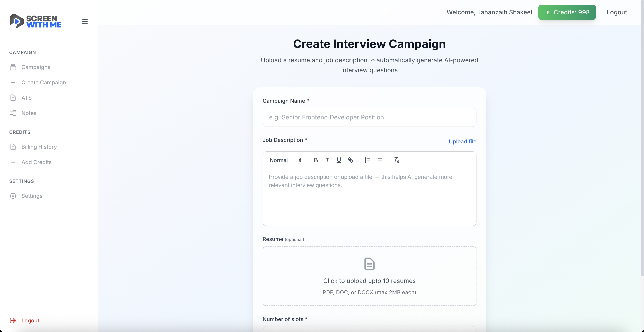Select the Italic formatting icon
This screenshot has height=332, width=644.
coord(327,160)
